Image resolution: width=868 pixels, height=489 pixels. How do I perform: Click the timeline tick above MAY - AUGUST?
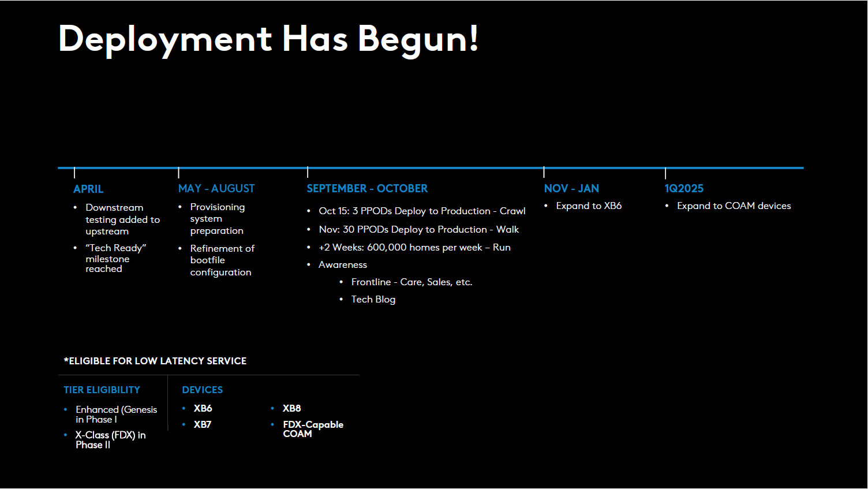(179, 173)
